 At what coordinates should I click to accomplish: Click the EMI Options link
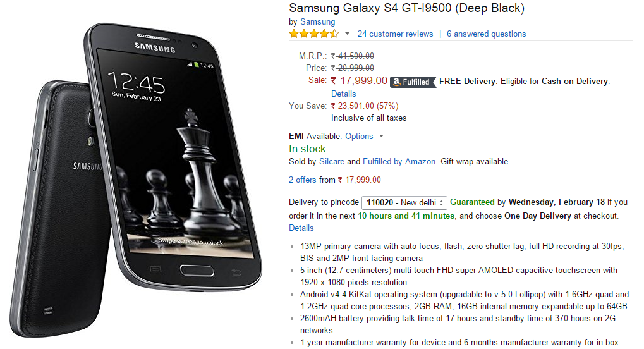359,136
